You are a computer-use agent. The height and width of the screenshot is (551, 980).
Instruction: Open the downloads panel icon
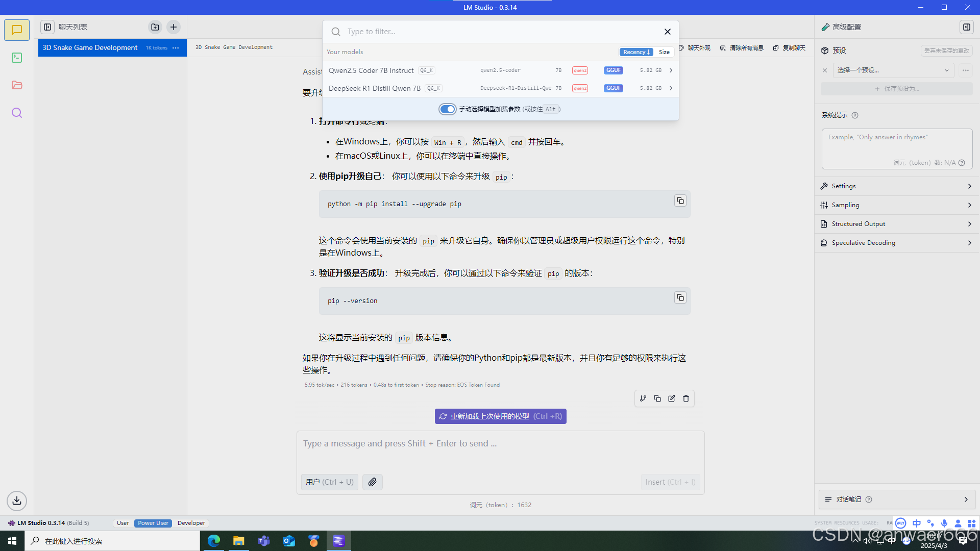(17, 500)
